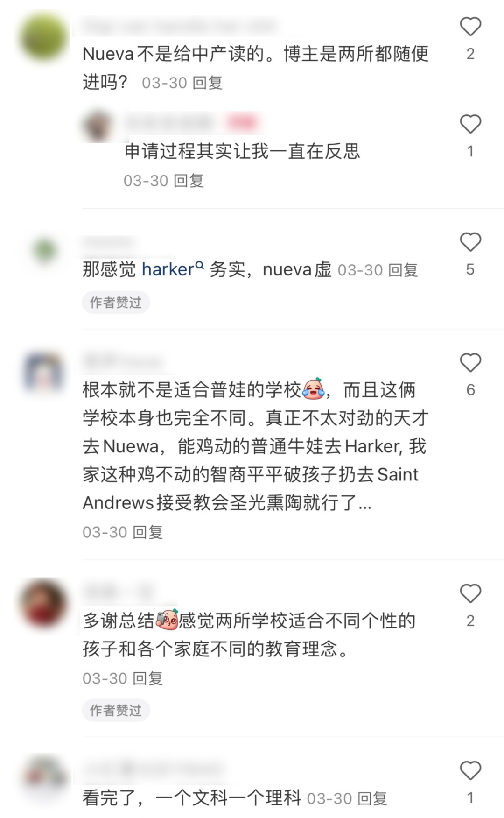
Task: Open avatar of the Saint Andrews commenter
Action: click(x=44, y=372)
